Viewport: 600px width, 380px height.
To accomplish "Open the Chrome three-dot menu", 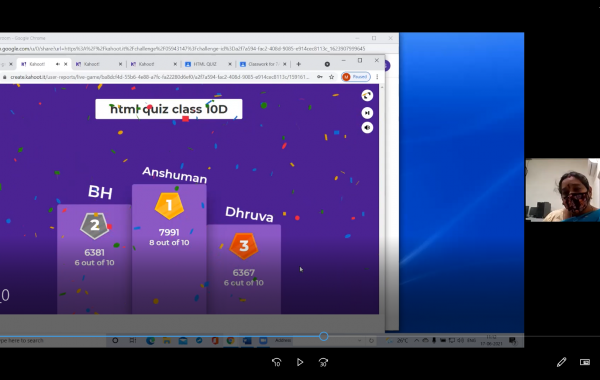I will click(x=377, y=77).
